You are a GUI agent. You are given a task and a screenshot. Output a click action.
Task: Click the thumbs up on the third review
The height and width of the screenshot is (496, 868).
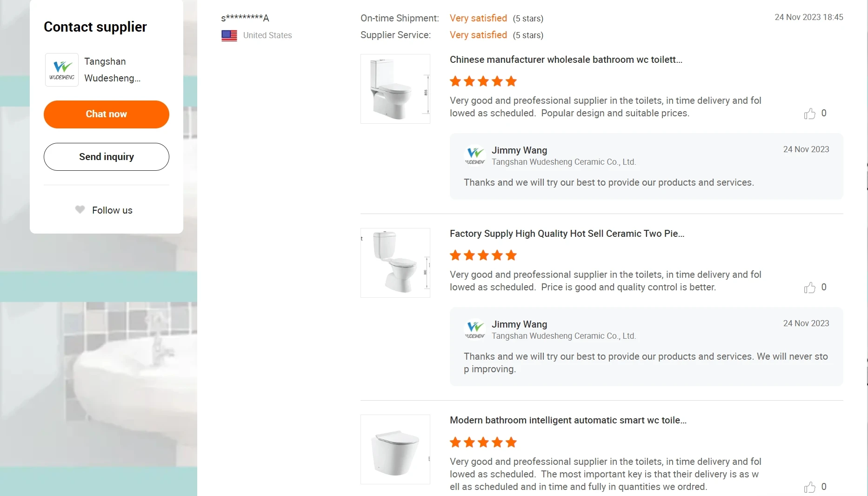[x=810, y=488]
